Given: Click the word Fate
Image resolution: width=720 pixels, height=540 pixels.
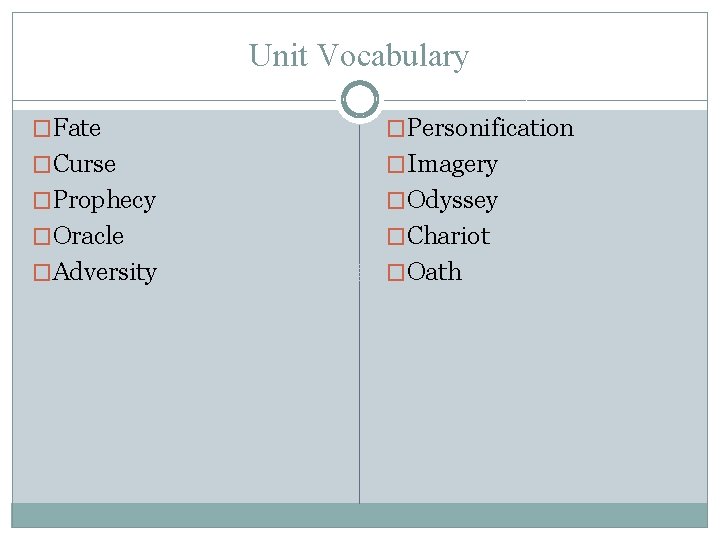Looking at the screenshot, I should coord(77,128).
